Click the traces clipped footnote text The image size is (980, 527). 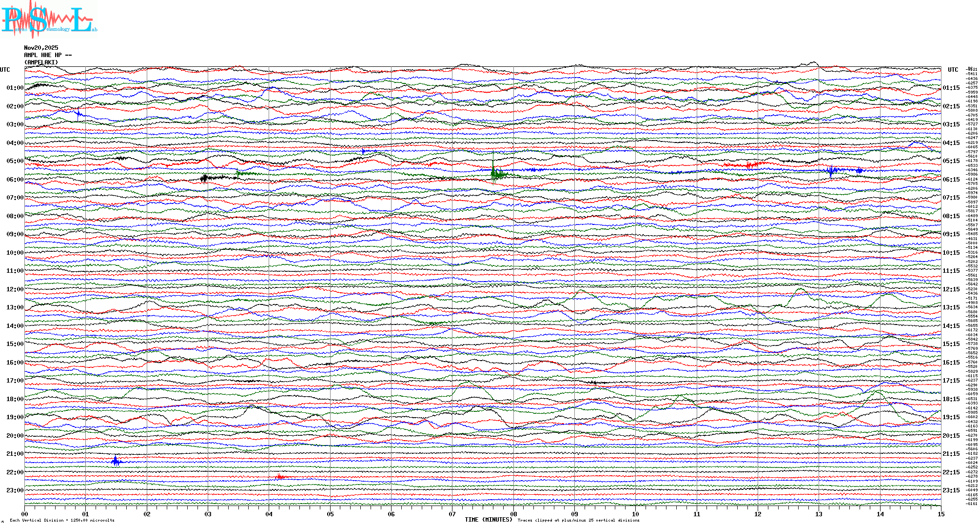578,520
